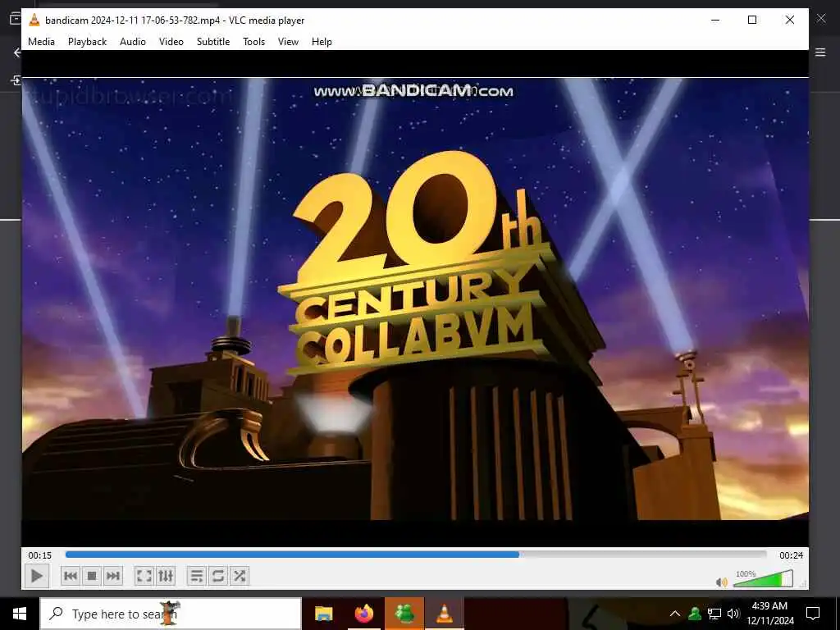Click the video display area

(415, 299)
